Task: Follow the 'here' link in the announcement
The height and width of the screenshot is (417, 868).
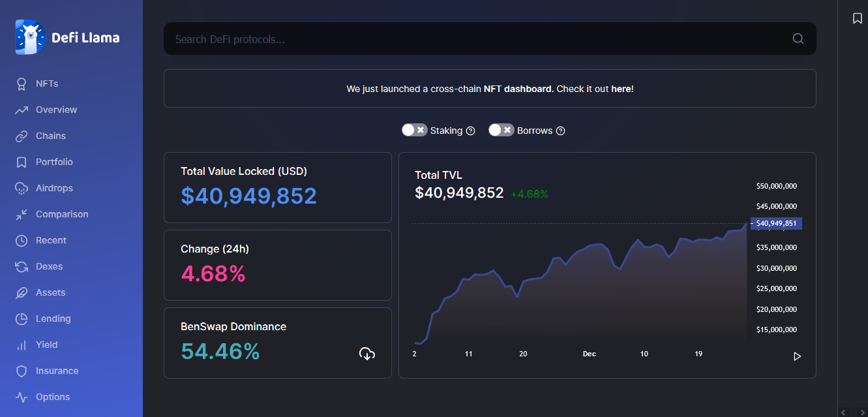Action: coord(621,89)
